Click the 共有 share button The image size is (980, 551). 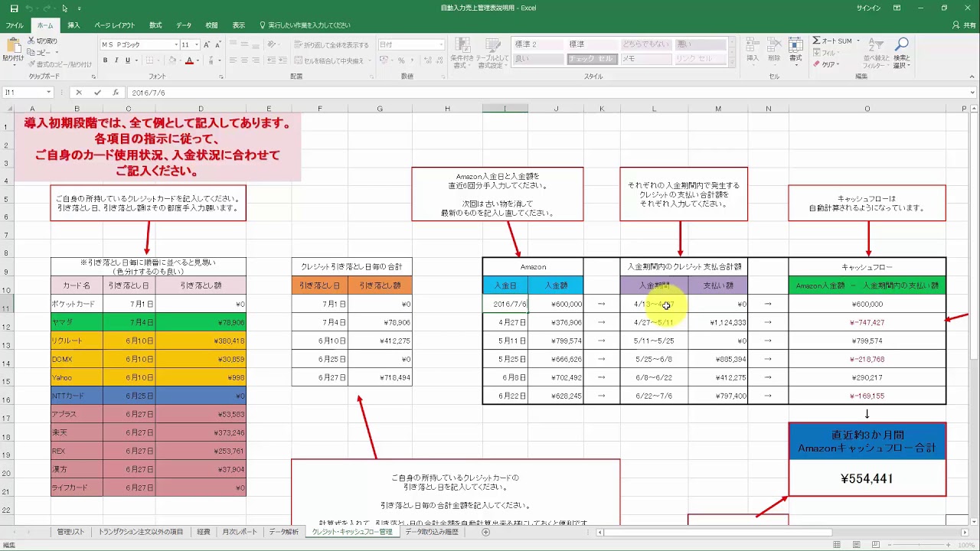tap(963, 25)
